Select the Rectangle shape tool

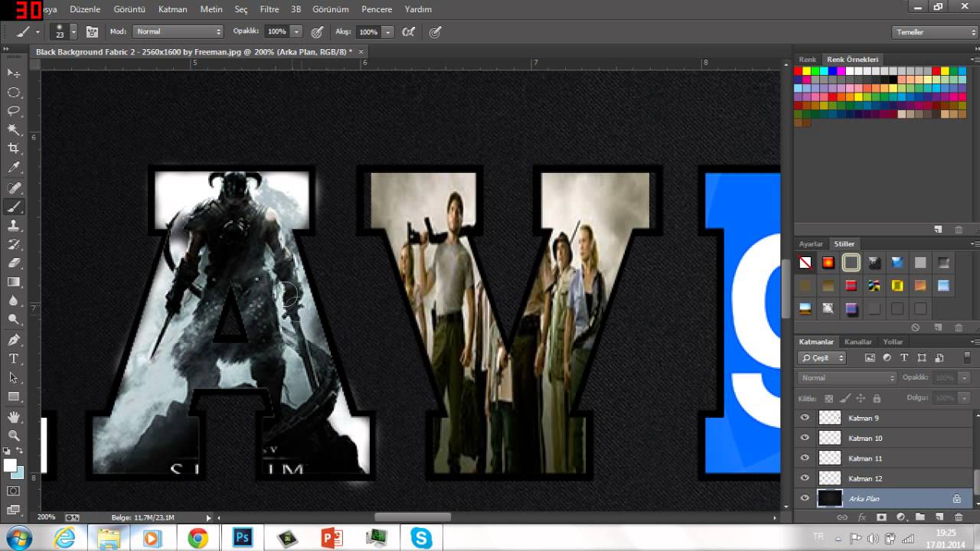[x=14, y=397]
